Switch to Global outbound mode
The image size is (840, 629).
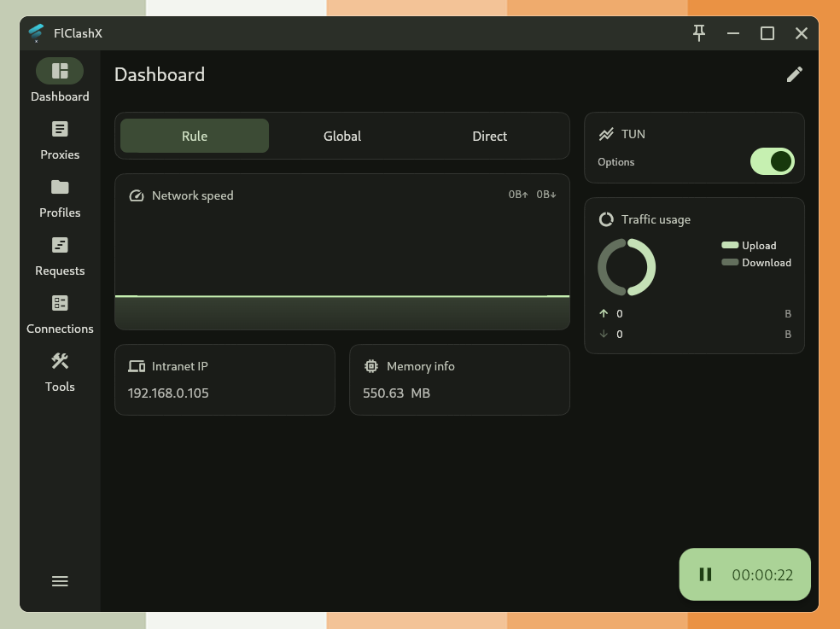tap(342, 136)
